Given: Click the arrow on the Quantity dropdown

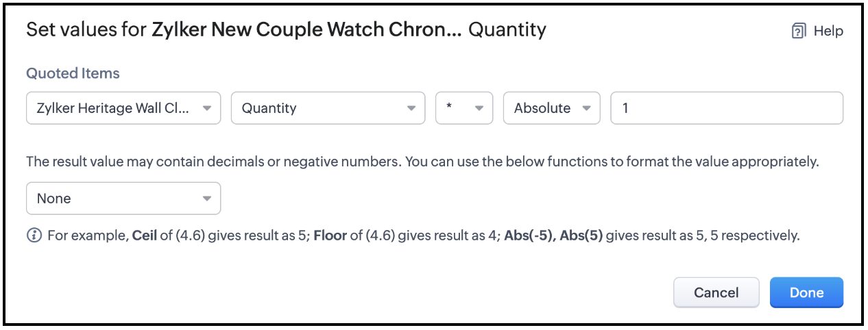Looking at the screenshot, I should click(411, 108).
